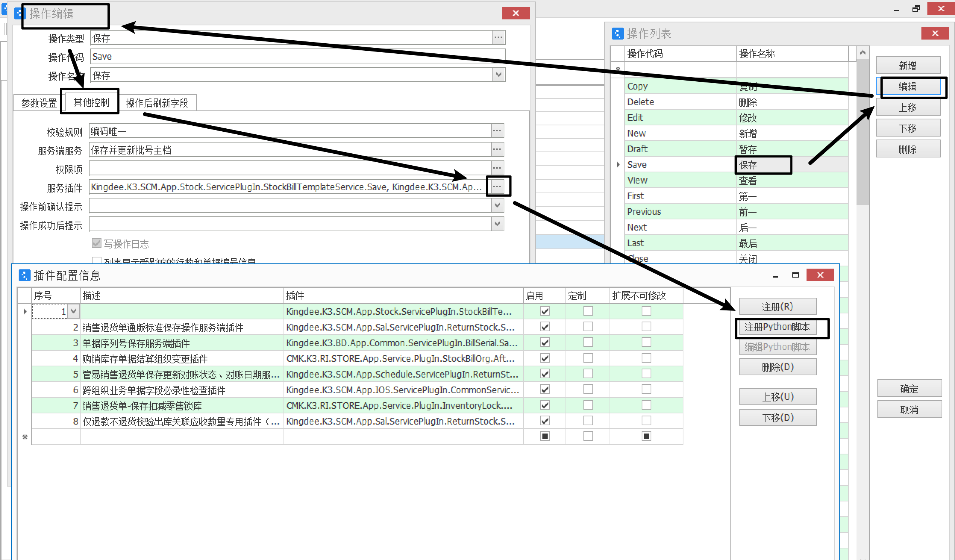955x560 pixels.
Task: Open the 校验规则 browse ellipsis button
Action: pyautogui.click(x=497, y=131)
